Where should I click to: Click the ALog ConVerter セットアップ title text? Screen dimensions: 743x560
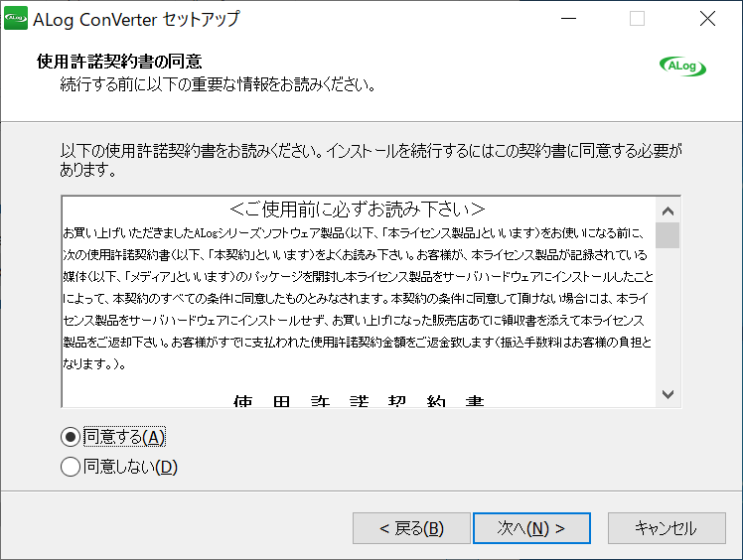136,20
